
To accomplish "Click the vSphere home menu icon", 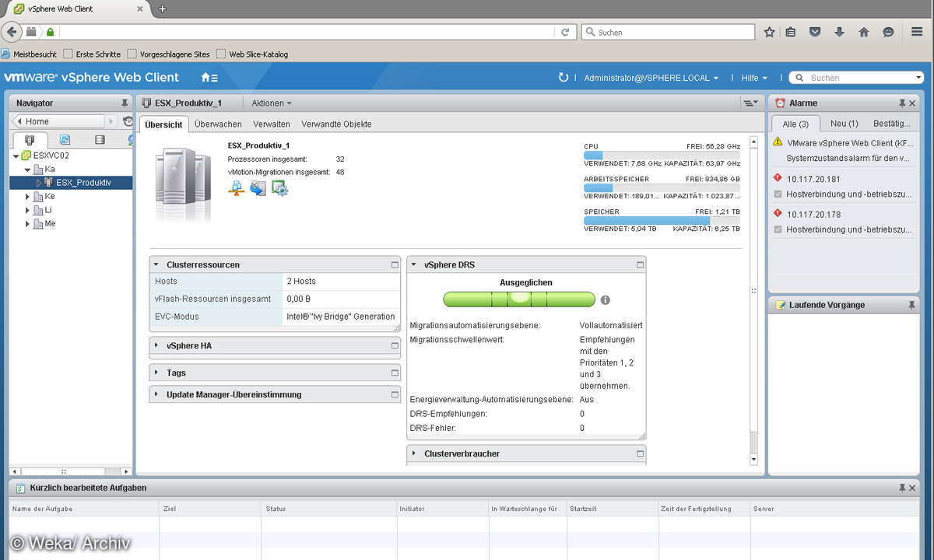I will [x=209, y=78].
